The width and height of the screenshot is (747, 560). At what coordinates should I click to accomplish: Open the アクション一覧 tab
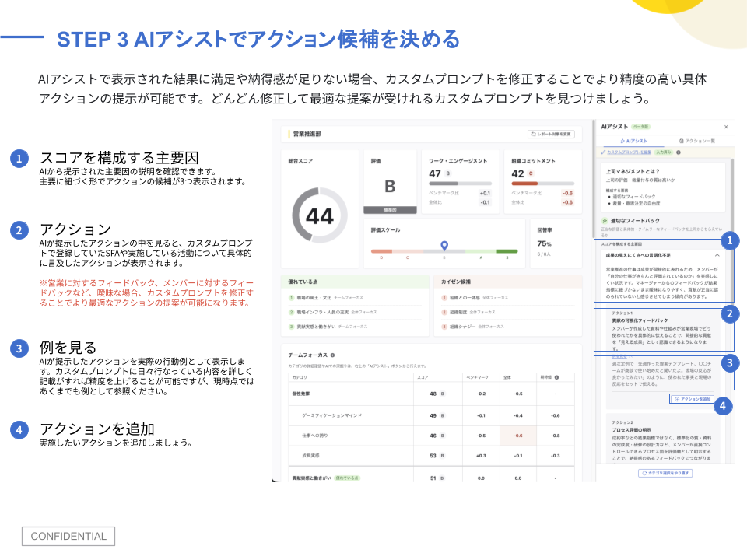click(697, 141)
